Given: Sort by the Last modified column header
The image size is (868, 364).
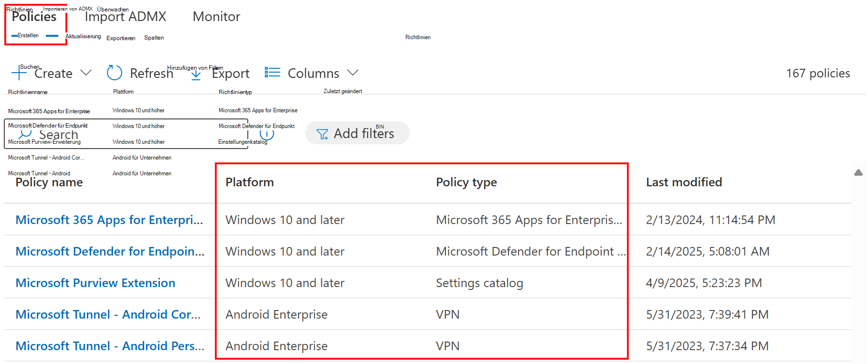Looking at the screenshot, I should click(x=684, y=182).
